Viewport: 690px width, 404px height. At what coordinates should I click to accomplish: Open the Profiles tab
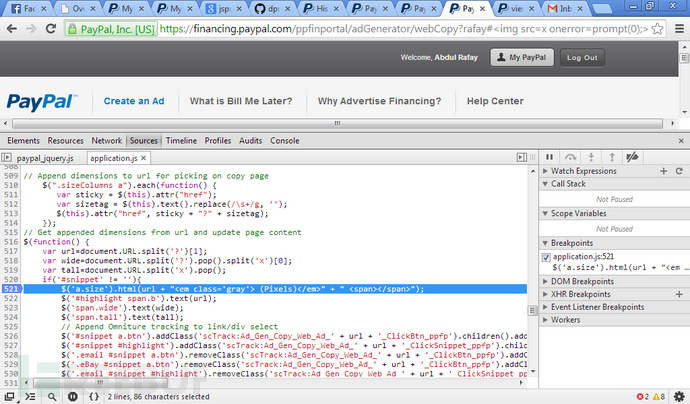pos(218,141)
